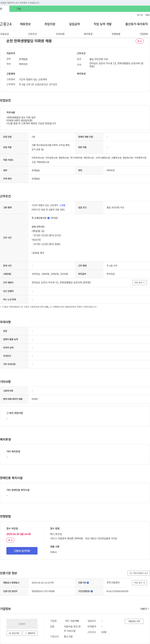The image size is (150, 644).
Task: Open the 취업지원 main menu
Action: point(50,24)
